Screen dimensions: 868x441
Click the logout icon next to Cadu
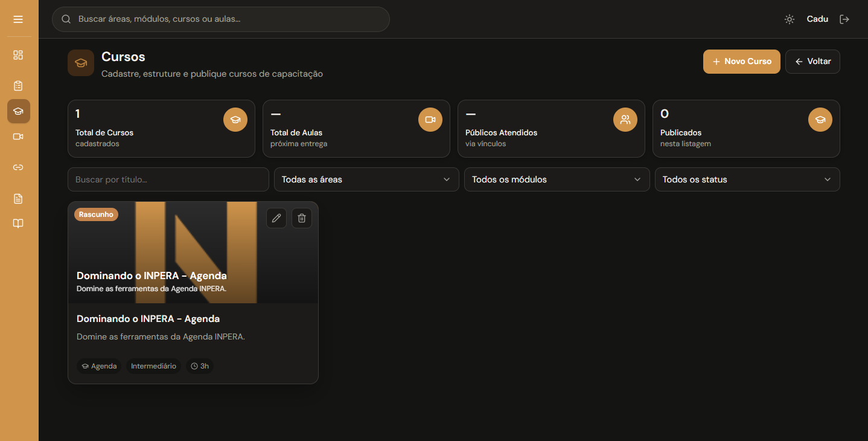coord(844,19)
